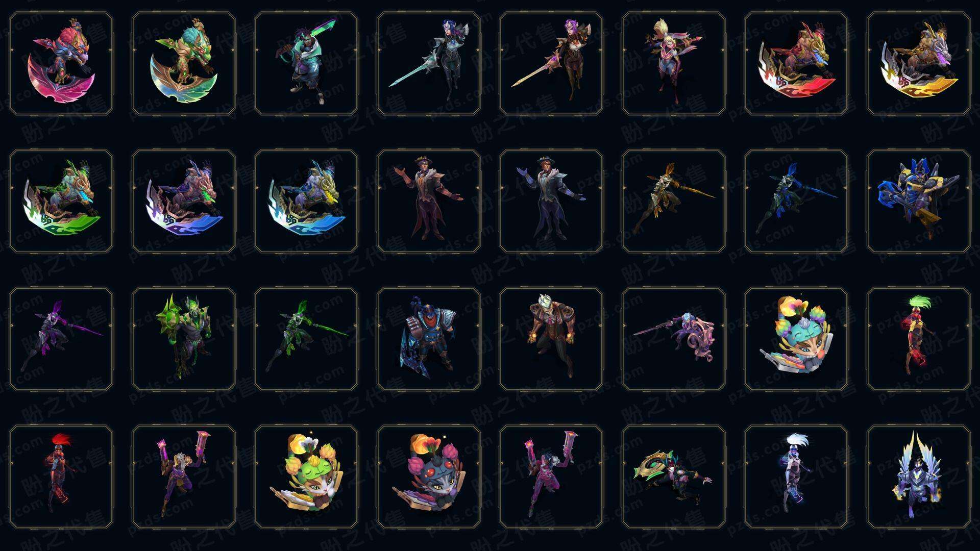This screenshot has height=551, width=980.
Task: Click the purple spear-wielding leaping character
Action: [61, 339]
